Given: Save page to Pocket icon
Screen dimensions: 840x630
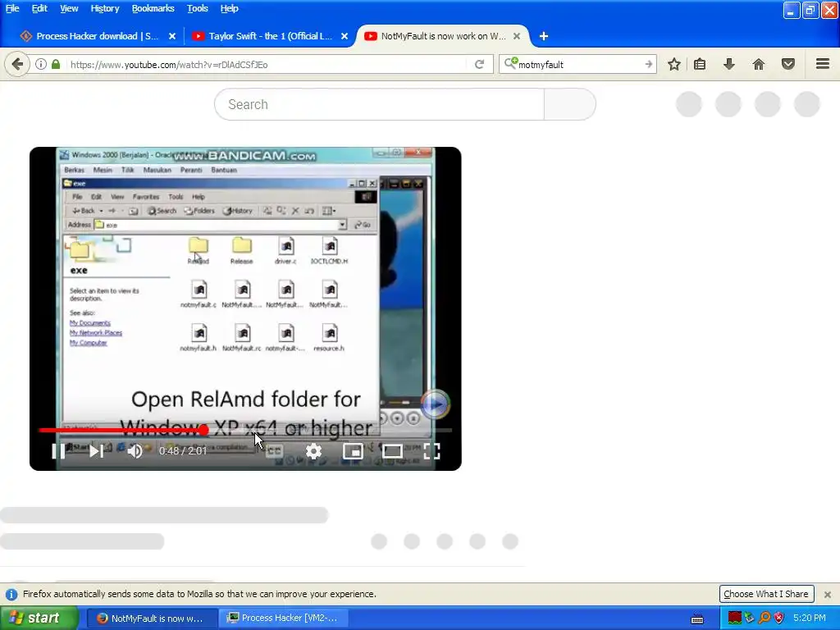Looking at the screenshot, I should pos(788,64).
